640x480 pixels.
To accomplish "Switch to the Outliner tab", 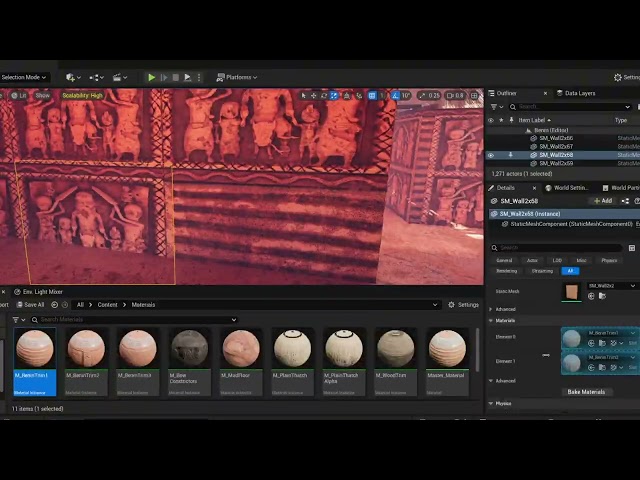I will click(507, 93).
